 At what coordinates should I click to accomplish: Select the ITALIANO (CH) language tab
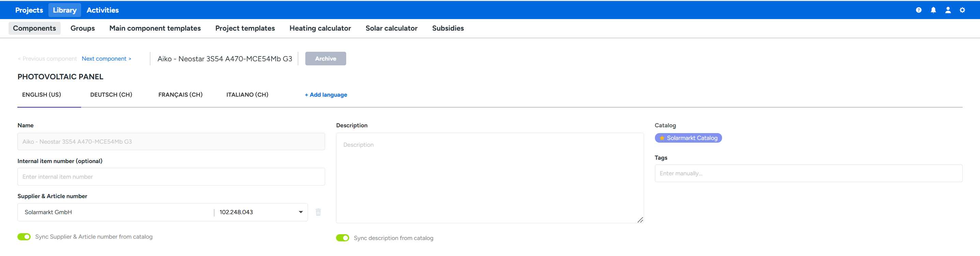click(x=247, y=95)
